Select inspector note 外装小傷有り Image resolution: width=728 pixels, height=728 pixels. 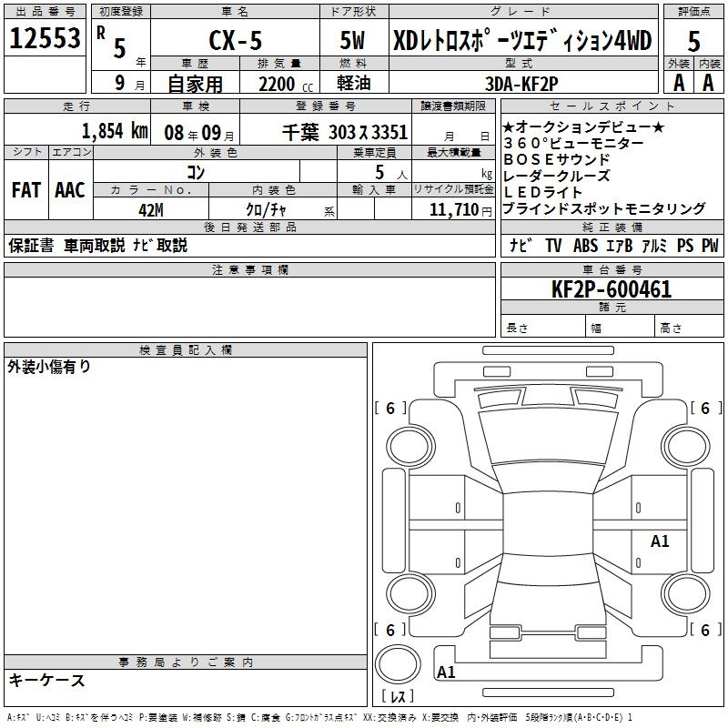pos(49,367)
